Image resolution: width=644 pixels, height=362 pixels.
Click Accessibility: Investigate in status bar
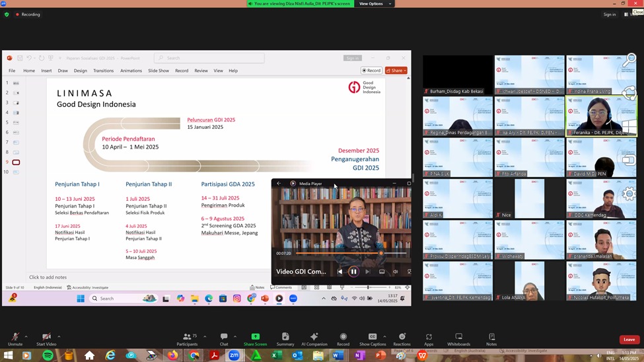87,287
